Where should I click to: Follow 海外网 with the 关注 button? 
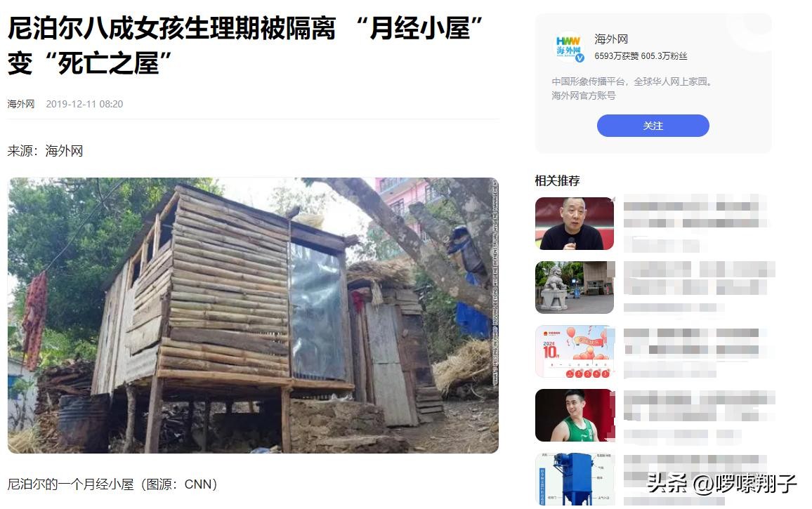[653, 126]
